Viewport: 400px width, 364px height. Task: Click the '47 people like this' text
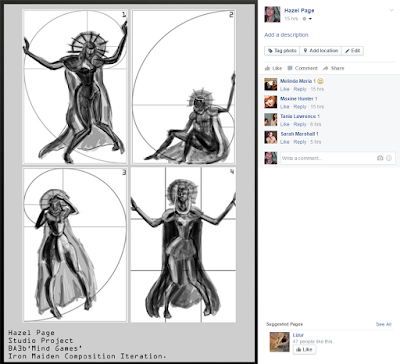pyautogui.click(x=313, y=342)
